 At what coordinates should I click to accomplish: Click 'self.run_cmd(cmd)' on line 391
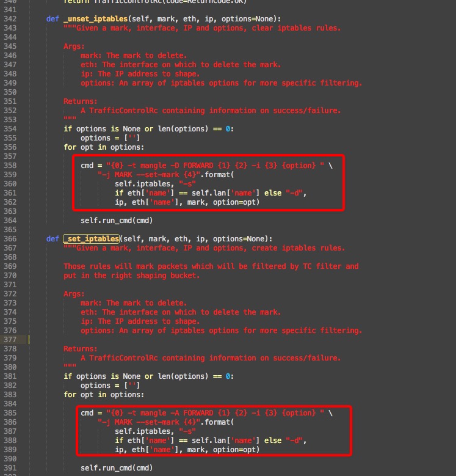pyautogui.click(x=117, y=468)
